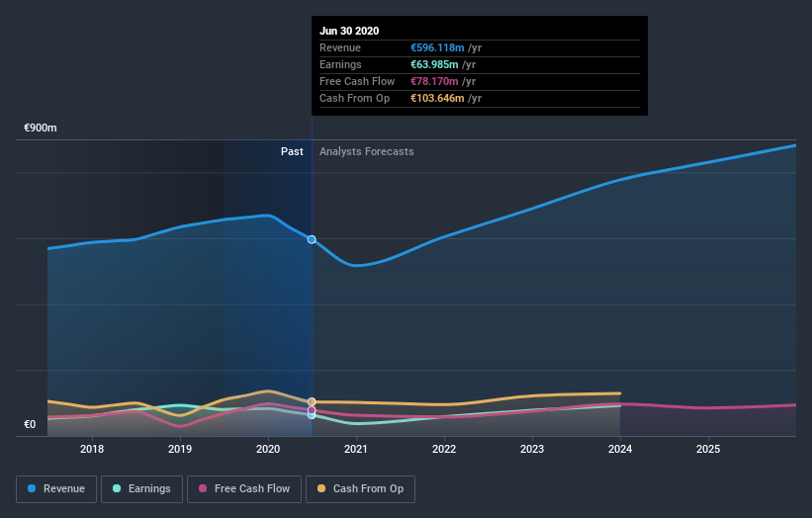Click the €0 y-axis label
The image size is (812, 518).
click(30, 424)
